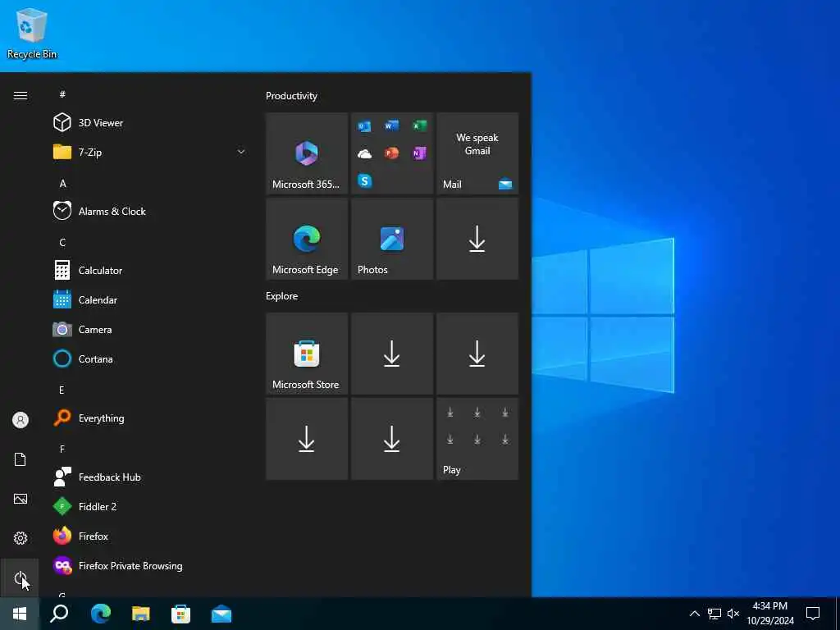Select the Productivity group title
Viewport: 840px width, 630px height.
click(291, 96)
